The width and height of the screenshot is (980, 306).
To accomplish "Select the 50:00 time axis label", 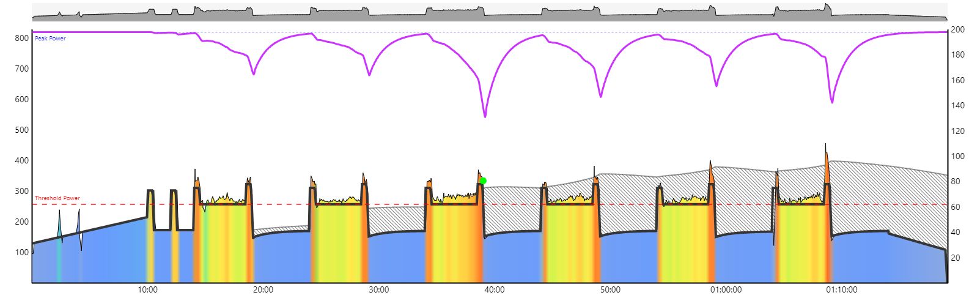I will (610, 290).
